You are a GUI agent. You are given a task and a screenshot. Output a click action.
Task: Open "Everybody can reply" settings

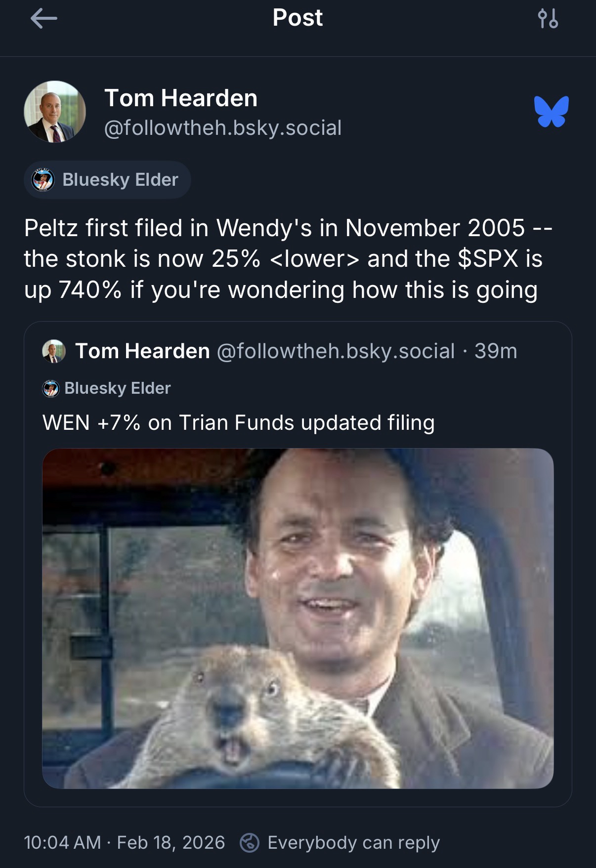(353, 842)
